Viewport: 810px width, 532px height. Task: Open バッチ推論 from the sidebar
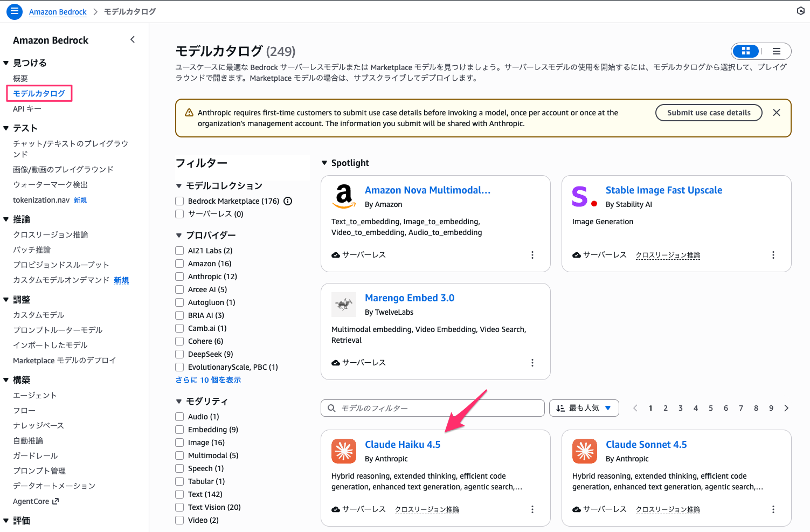pyautogui.click(x=31, y=250)
